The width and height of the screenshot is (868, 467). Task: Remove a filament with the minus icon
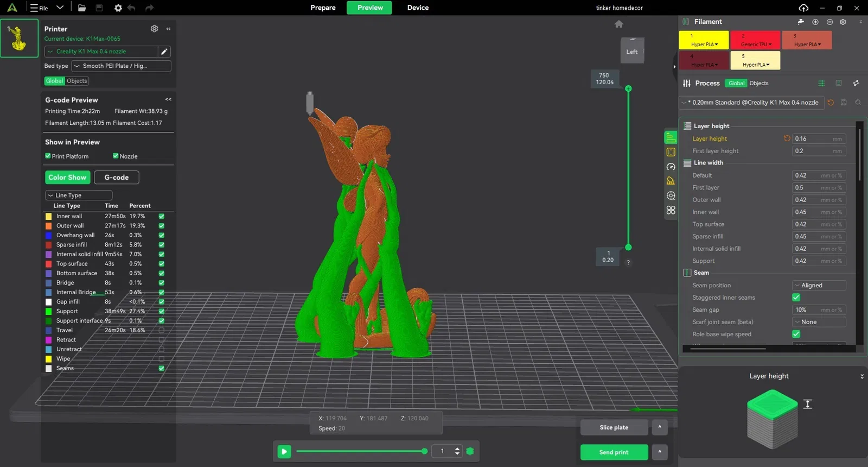829,22
